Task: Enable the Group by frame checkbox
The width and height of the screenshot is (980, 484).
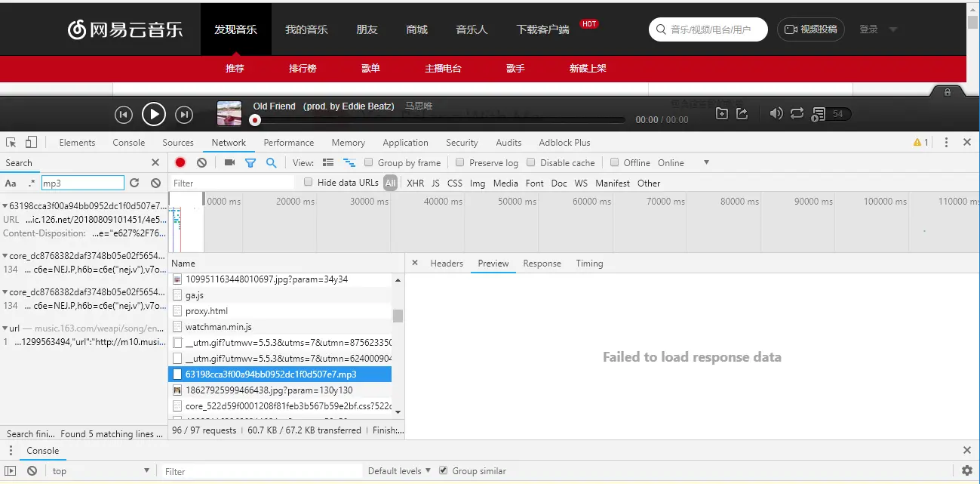Action: [x=369, y=162]
